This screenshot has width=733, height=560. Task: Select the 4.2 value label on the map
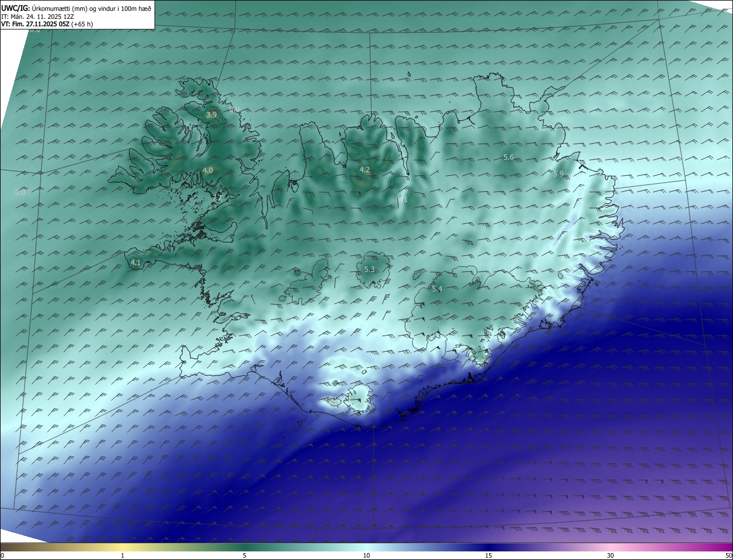pyautogui.click(x=365, y=169)
